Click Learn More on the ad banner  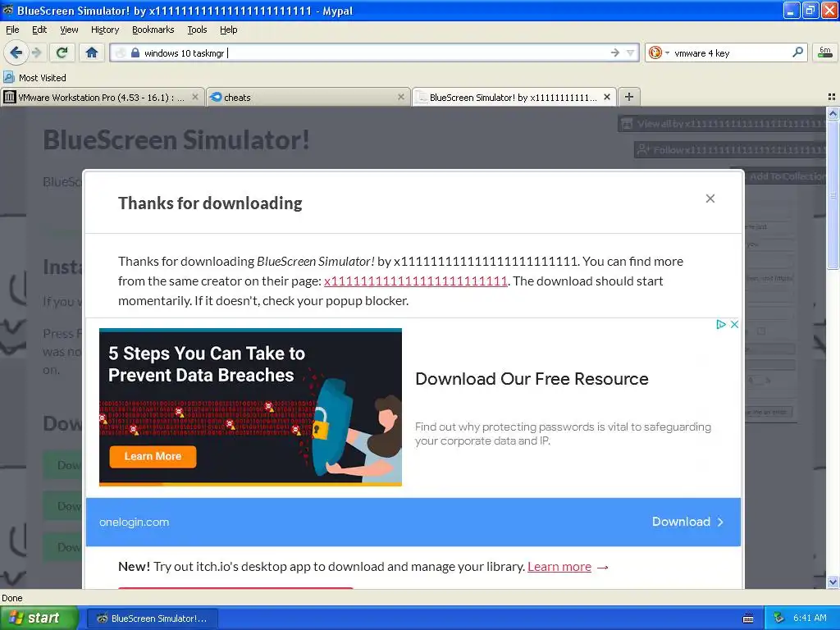[x=153, y=456]
